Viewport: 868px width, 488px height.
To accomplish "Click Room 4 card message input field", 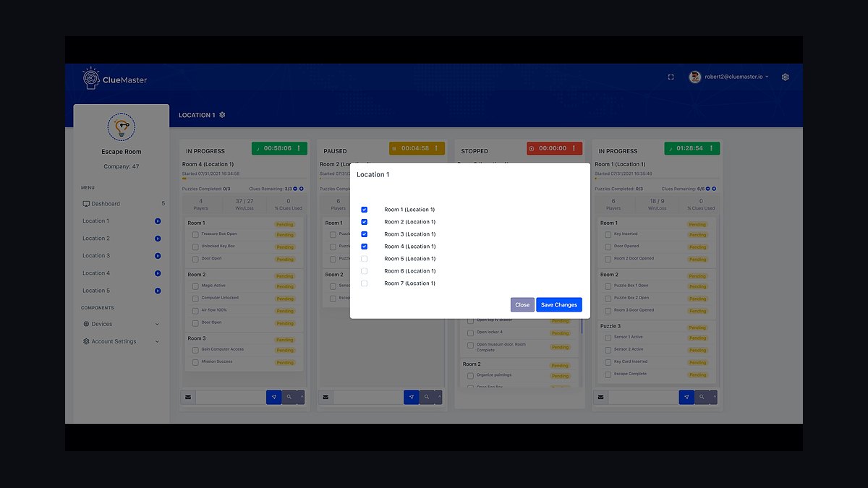I will coord(231,397).
